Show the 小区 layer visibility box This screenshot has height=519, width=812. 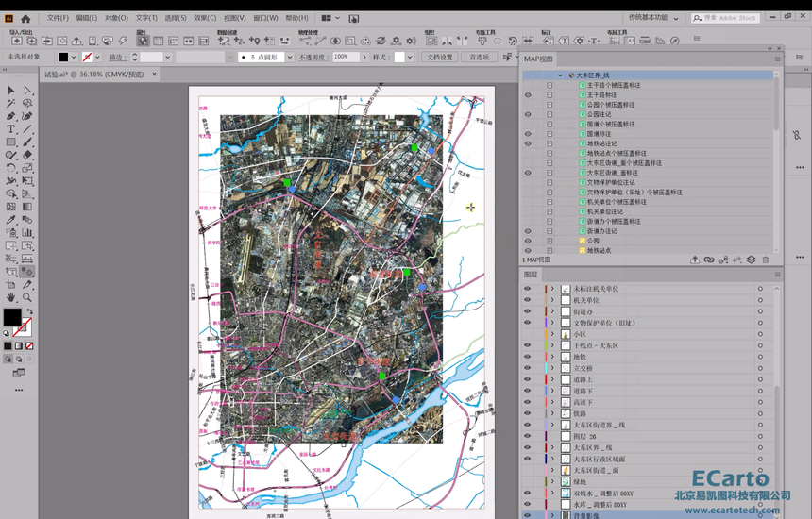click(527, 334)
